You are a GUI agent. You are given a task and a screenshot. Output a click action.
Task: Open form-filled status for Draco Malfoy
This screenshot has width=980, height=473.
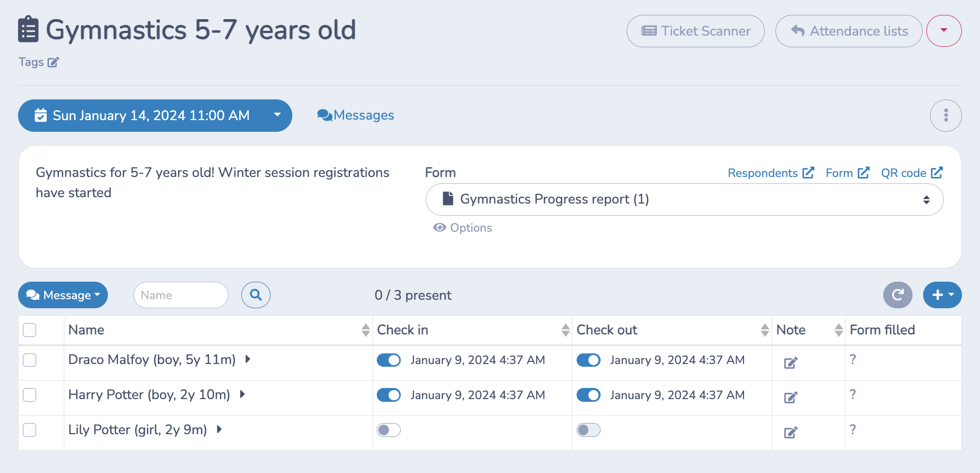click(x=852, y=360)
